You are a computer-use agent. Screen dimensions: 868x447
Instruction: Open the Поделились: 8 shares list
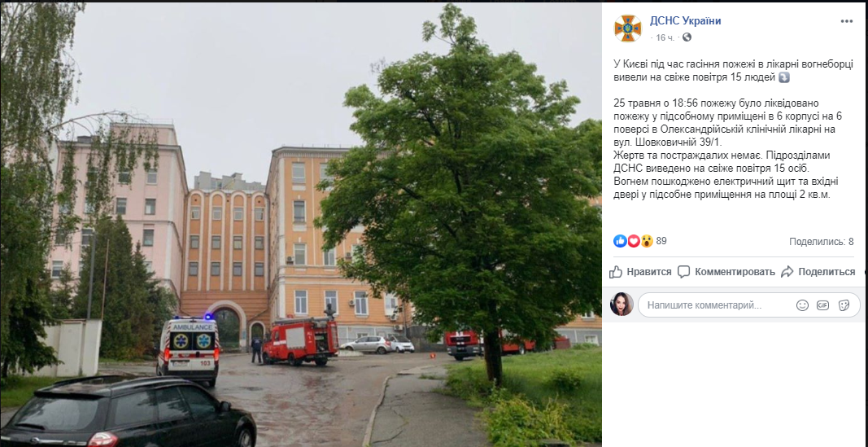click(821, 242)
